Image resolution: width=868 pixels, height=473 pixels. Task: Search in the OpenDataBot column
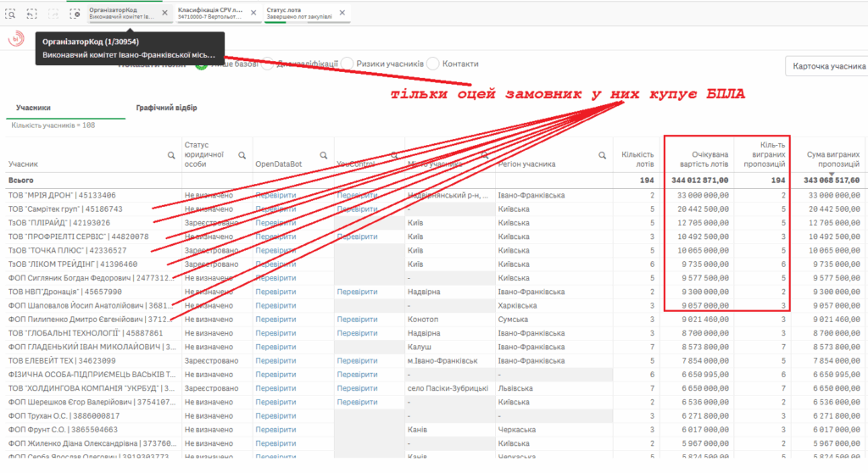click(324, 155)
